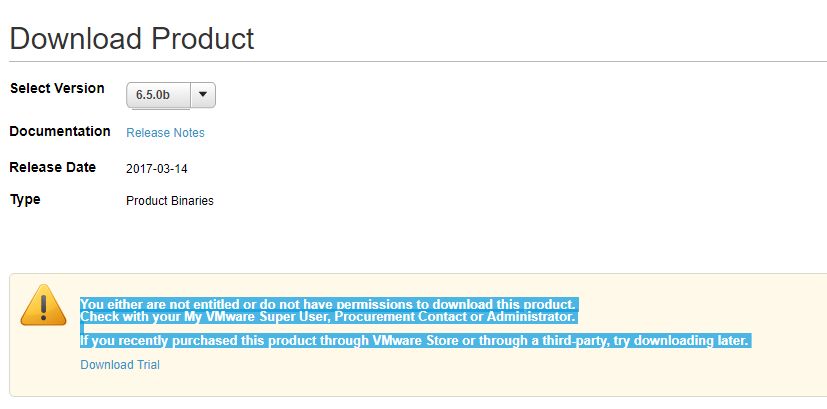Click the 6.5.0b version combo box

point(171,95)
